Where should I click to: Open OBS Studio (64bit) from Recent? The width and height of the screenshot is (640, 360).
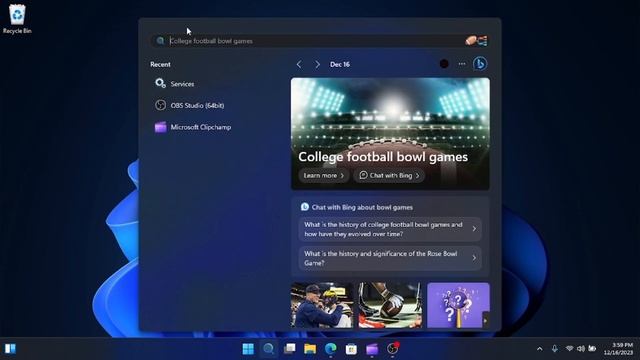215,105
